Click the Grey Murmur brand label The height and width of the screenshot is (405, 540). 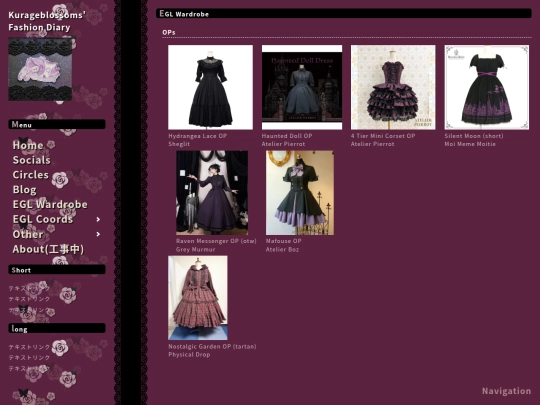(195, 249)
